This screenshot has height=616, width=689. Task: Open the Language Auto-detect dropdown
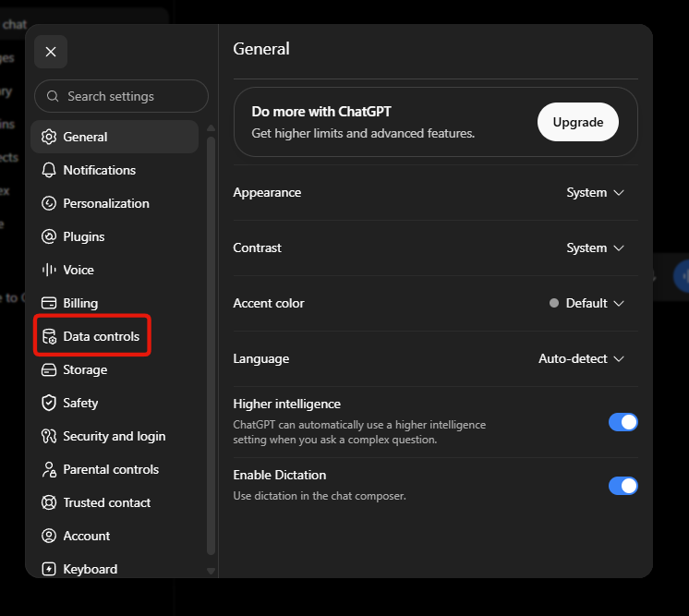pyautogui.click(x=581, y=358)
